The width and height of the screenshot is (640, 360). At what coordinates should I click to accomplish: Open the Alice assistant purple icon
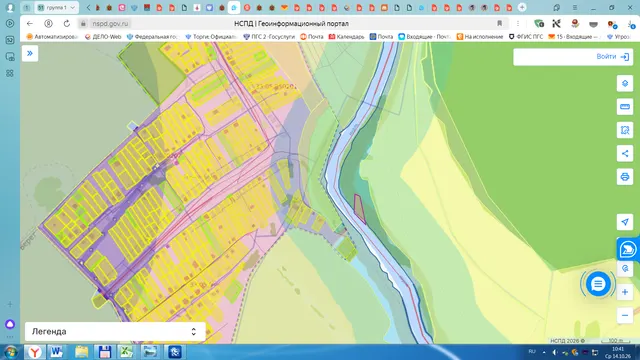point(10,324)
